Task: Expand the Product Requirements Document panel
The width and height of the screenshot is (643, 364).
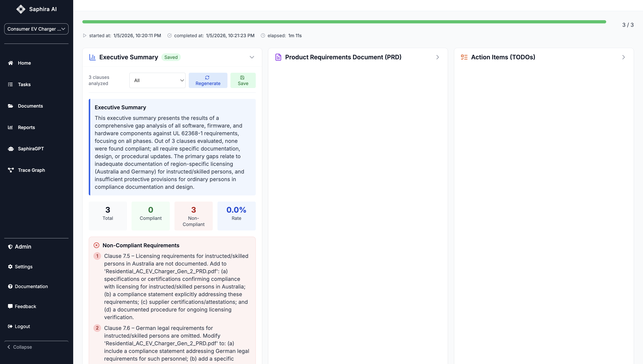Action: tap(437, 57)
